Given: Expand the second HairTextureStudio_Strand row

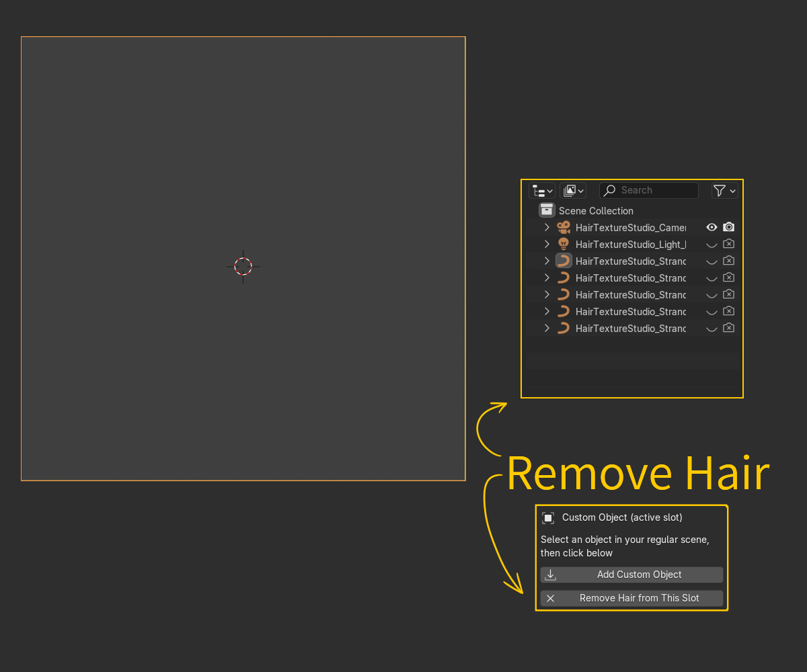Looking at the screenshot, I should click(547, 278).
